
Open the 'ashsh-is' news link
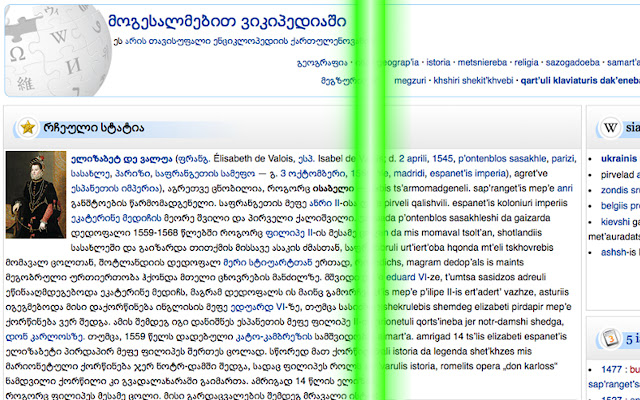pyautogui.click(x=618, y=252)
